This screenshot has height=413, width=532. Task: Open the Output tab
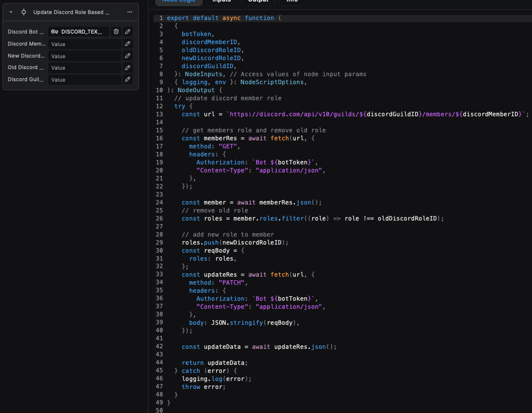coord(258,2)
